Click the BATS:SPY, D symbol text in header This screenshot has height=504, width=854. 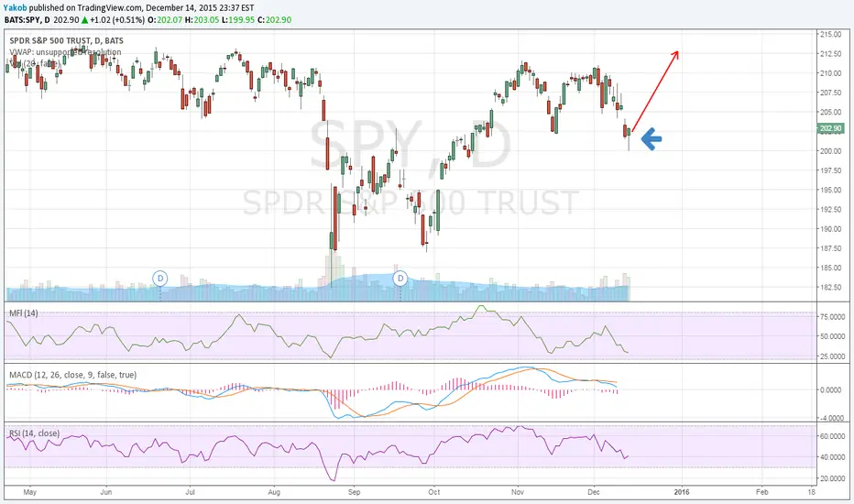click(27, 19)
